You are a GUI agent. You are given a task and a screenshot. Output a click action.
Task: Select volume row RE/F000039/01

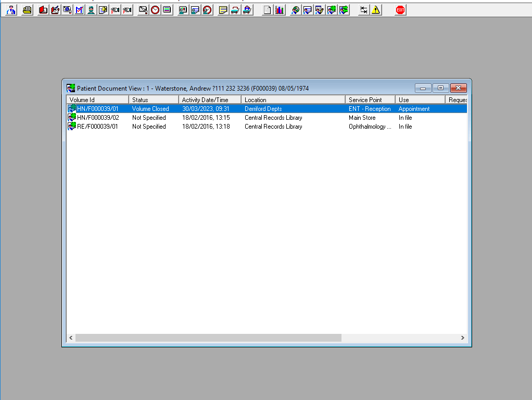[x=267, y=127]
